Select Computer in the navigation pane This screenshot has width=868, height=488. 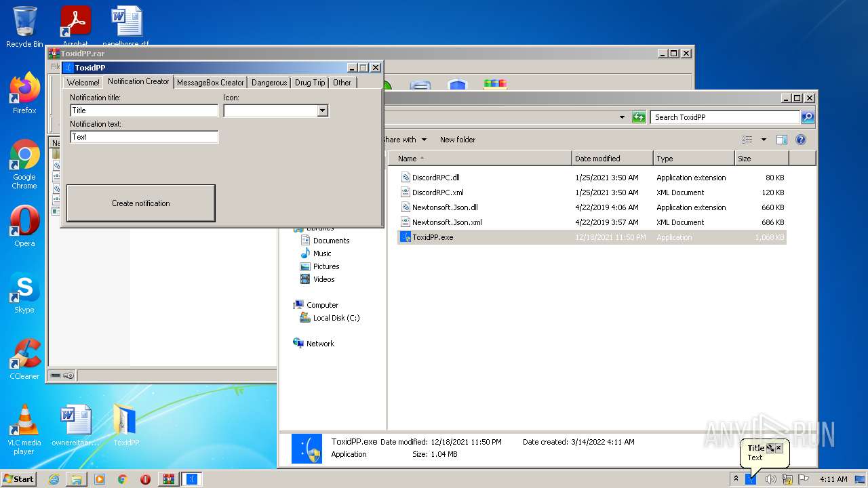(x=322, y=305)
